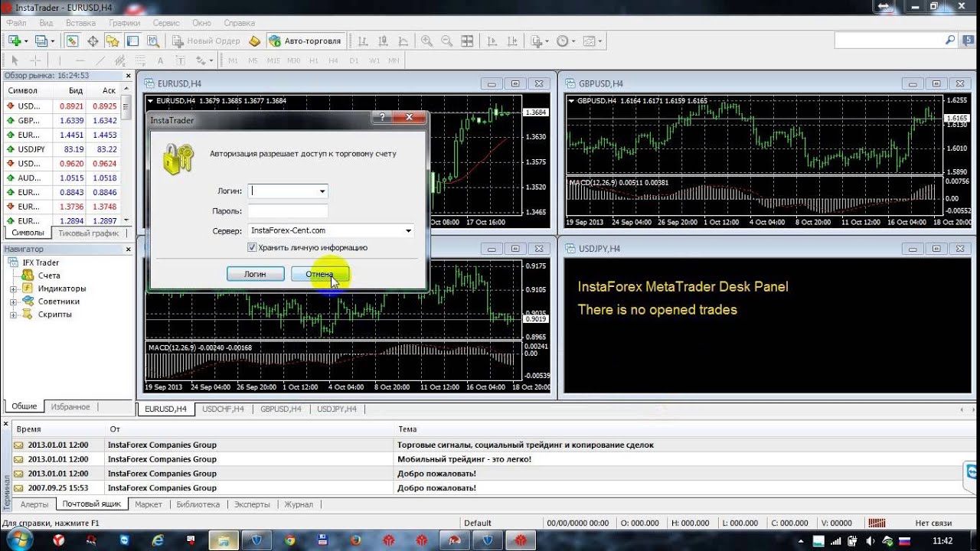Toggle the Хранить личную информацию checkbox
This screenshot has width=980, height=551.
[x=252, y=247]
